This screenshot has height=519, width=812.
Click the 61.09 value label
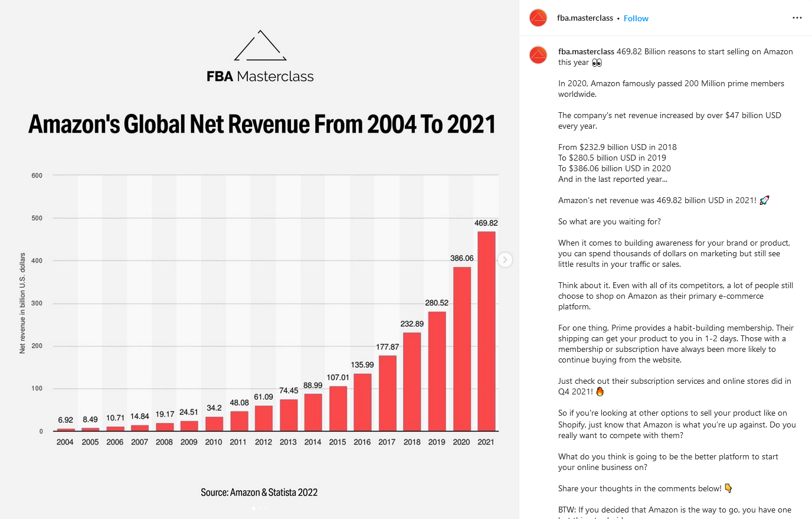[x=264, y=397]
